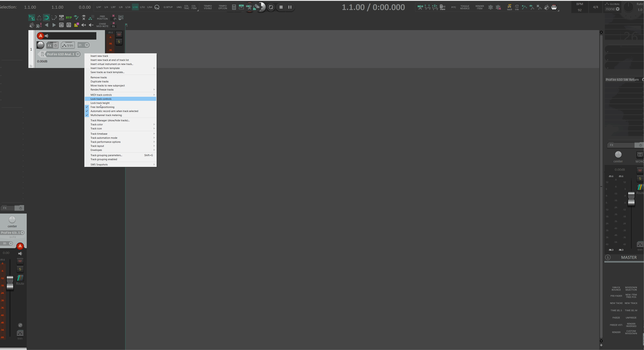This screenshot has width=644, height=350.
Task: Click the master volume fader
Action: coord(631,199)
